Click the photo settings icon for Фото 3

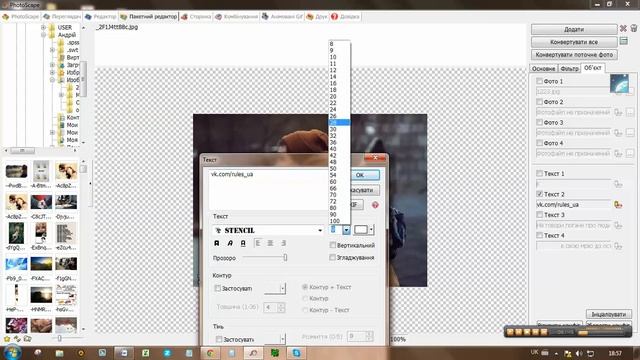[618, 133]
